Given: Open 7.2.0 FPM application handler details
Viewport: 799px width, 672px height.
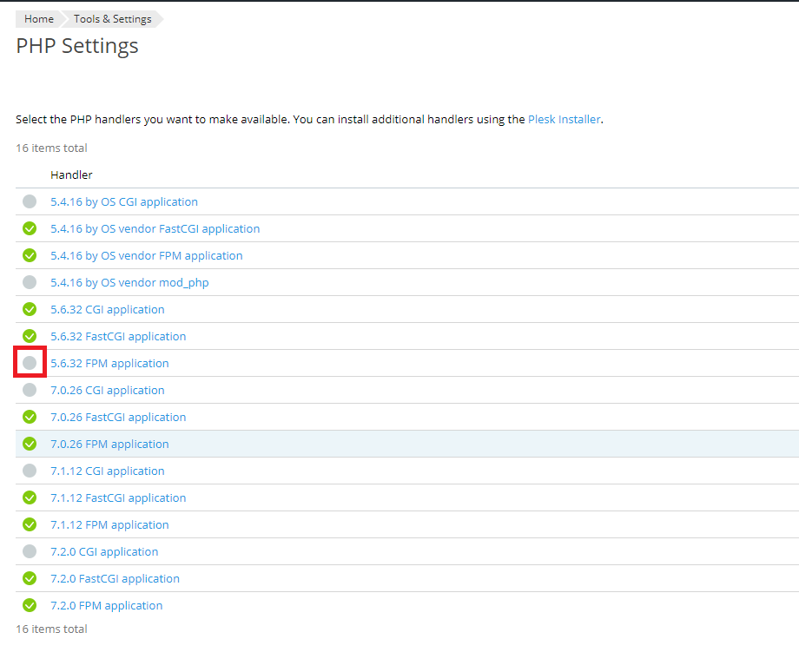Looking at the screenshot, I should (x=106, y=605).
